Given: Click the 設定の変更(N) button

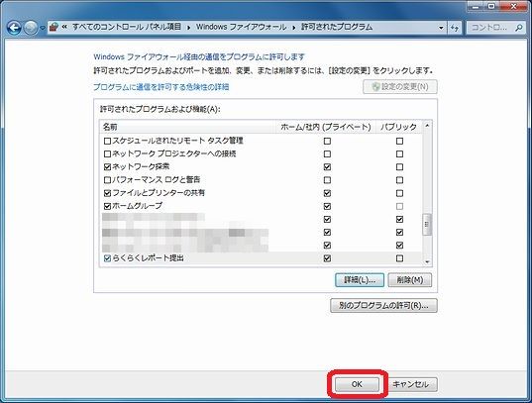Looking at the screenshot, I should tap(400, 87).
